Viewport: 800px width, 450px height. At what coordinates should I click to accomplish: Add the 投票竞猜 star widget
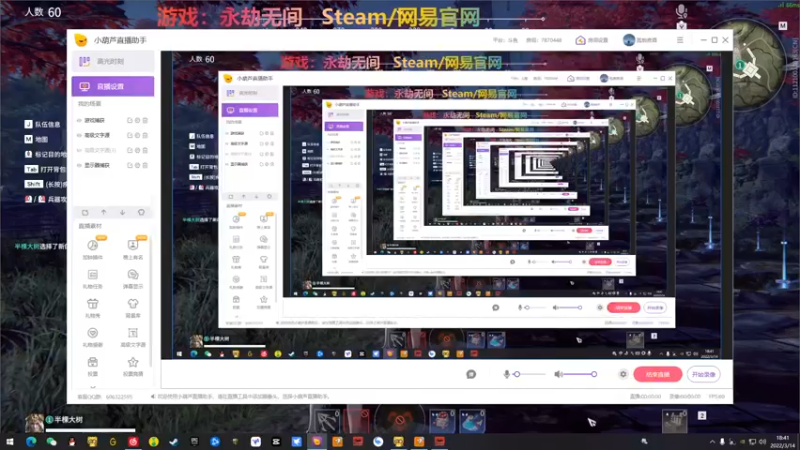[x=133, y=366]
